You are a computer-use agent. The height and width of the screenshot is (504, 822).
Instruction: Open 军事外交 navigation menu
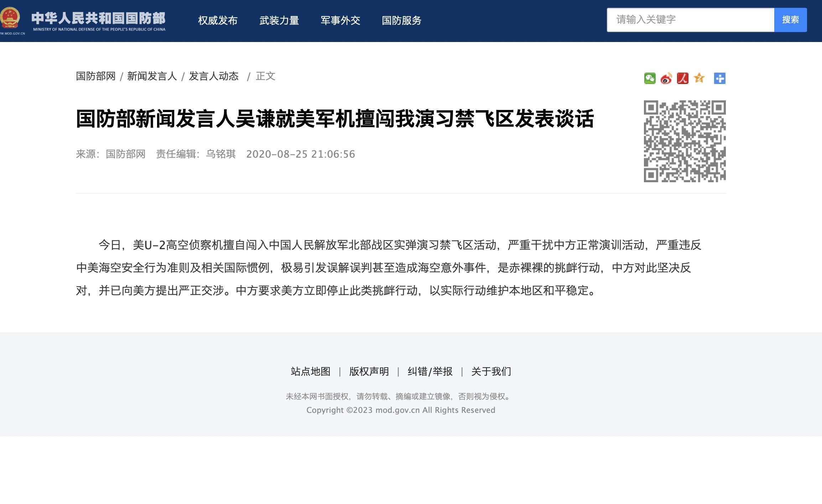tap(340, 21)
